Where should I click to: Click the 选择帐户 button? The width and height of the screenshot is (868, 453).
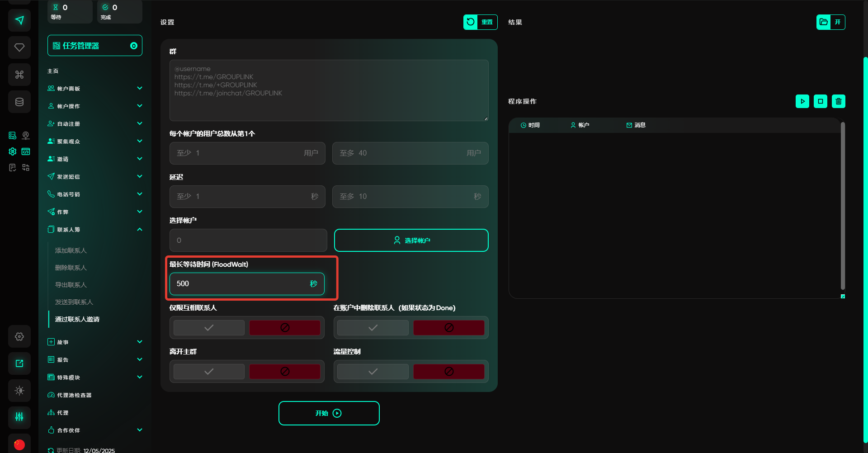(x=411, y=240)
